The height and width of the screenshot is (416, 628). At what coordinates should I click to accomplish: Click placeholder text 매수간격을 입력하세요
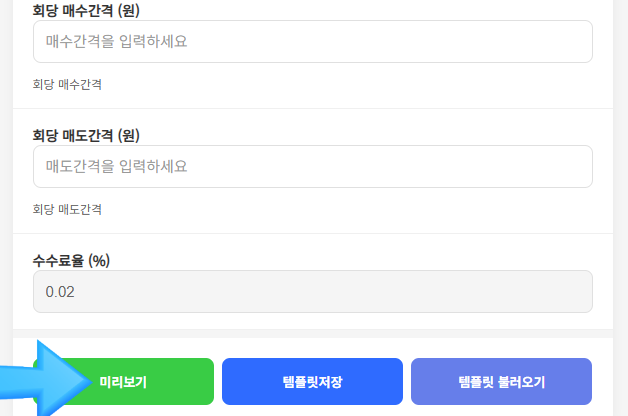click(x=116, y=42)
